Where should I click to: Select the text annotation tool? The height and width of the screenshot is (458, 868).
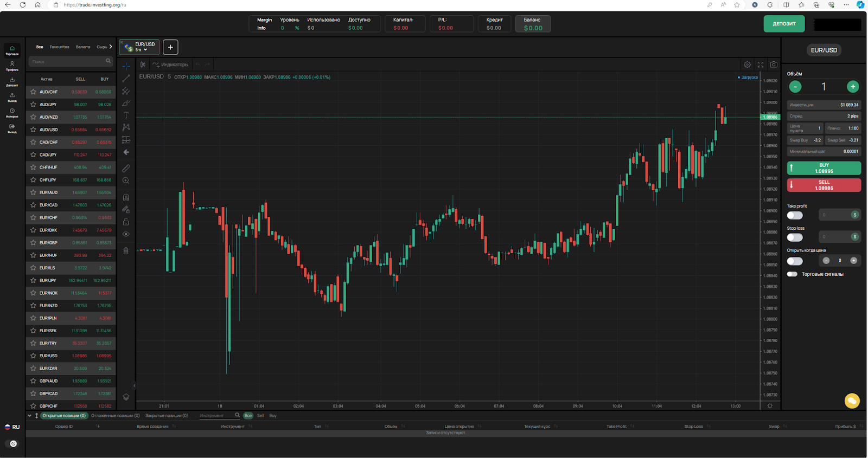[126, 115]
